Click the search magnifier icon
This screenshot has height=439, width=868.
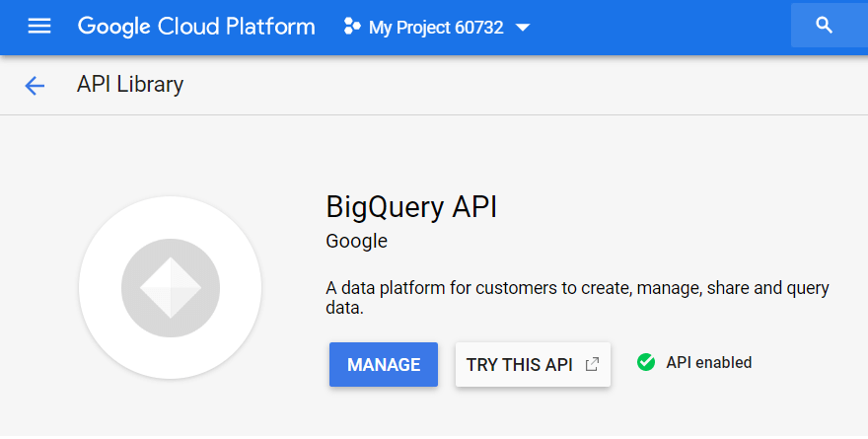pos(825,25)
